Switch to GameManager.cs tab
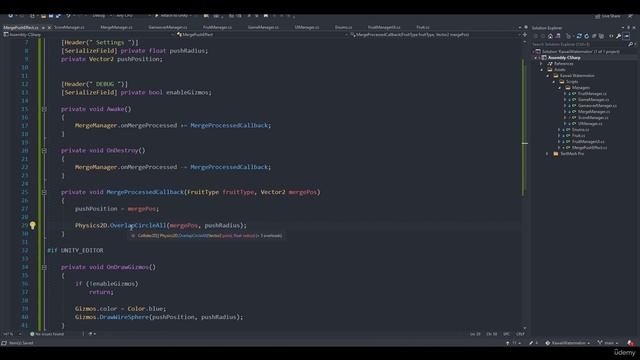Screen dimensions: 640x360 (x=263, y=28)
